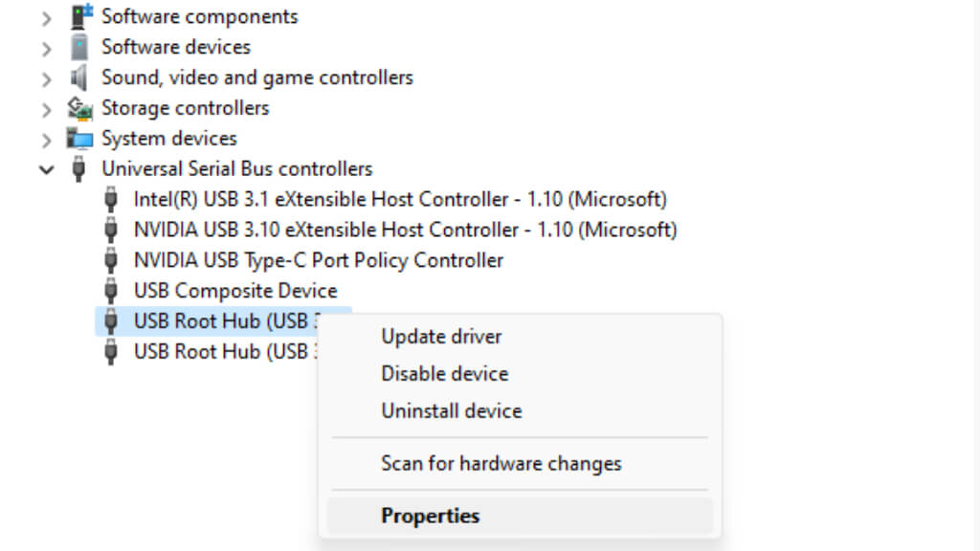
Task: Expand the System devices node
Action: pos(46,140)
